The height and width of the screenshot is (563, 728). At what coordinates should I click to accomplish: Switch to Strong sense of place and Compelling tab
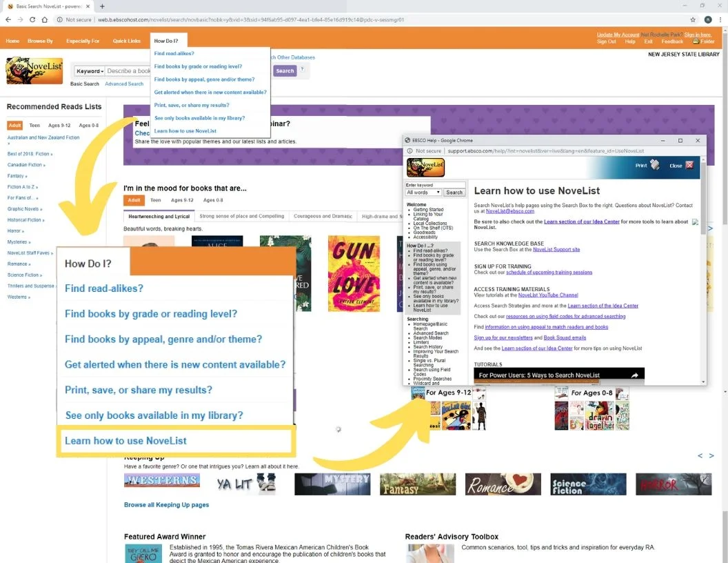(241, 217)
